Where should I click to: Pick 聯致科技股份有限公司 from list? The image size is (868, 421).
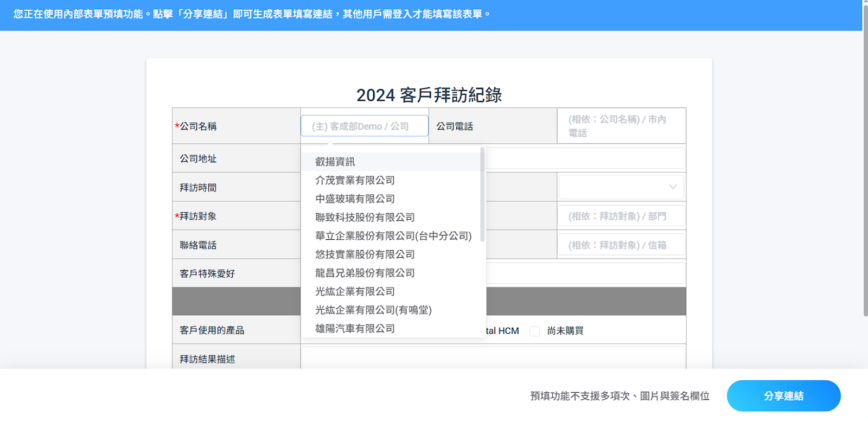(365, 217)
